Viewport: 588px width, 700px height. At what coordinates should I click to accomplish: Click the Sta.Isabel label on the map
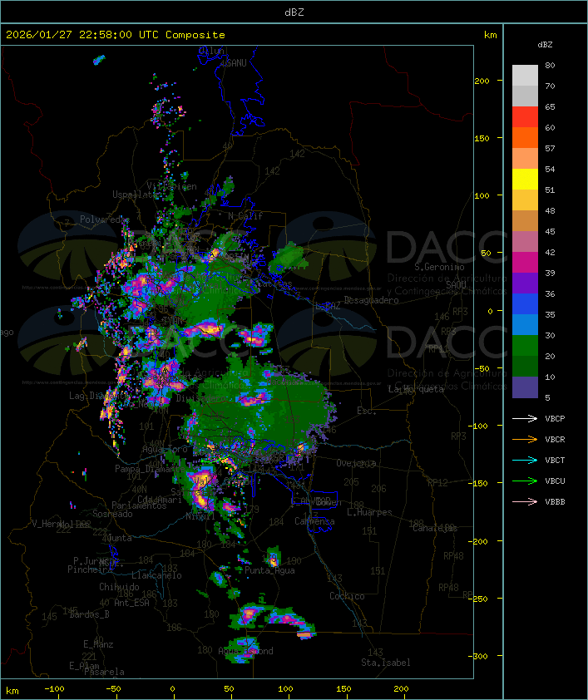coord(385,663)
